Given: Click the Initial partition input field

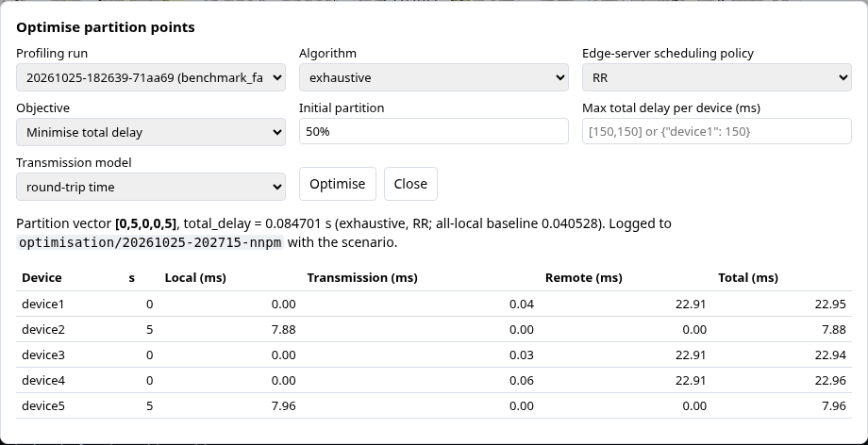Looking at the screenshot, I should (433, 131).
